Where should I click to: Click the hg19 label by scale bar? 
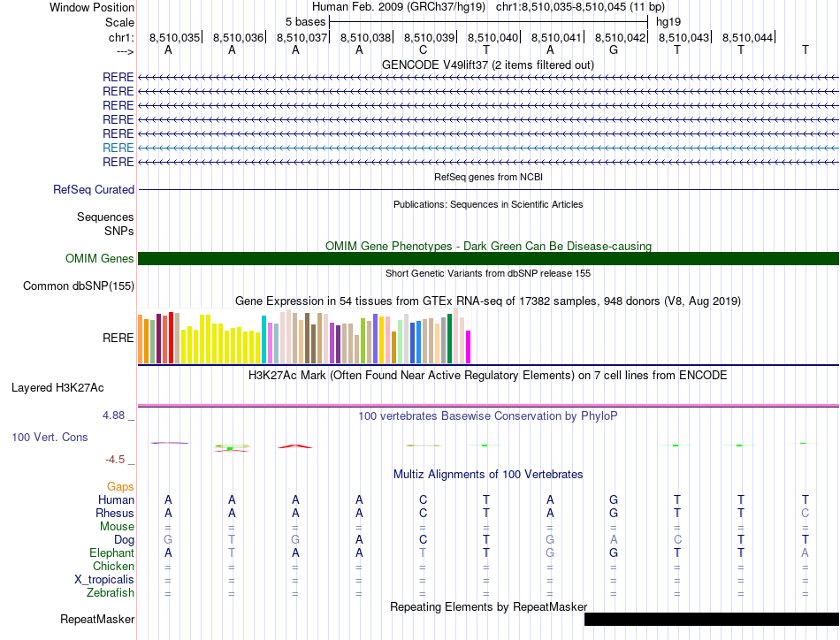point(668,22)
